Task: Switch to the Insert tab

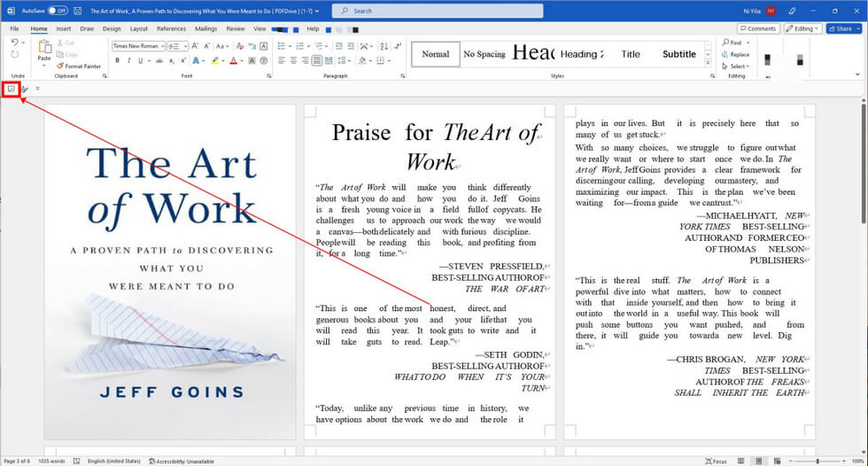Action: [63, 28]
